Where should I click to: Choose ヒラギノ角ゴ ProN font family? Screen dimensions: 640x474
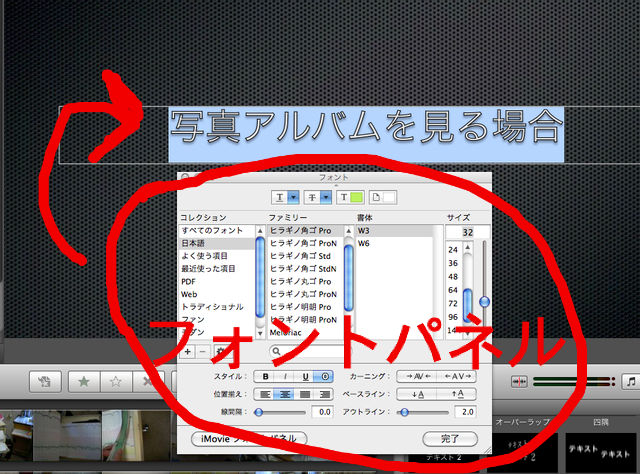pos(305,243)
